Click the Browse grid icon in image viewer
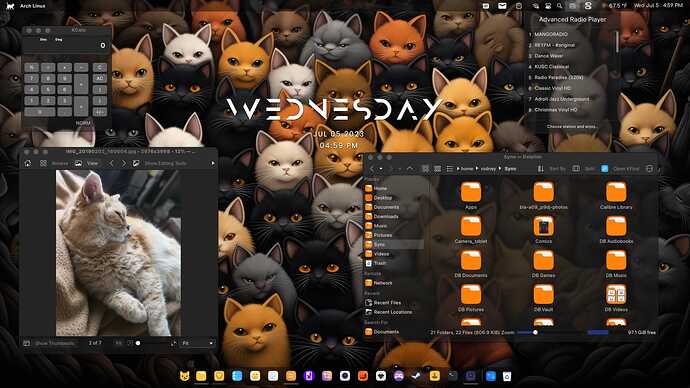 point(43,163)
